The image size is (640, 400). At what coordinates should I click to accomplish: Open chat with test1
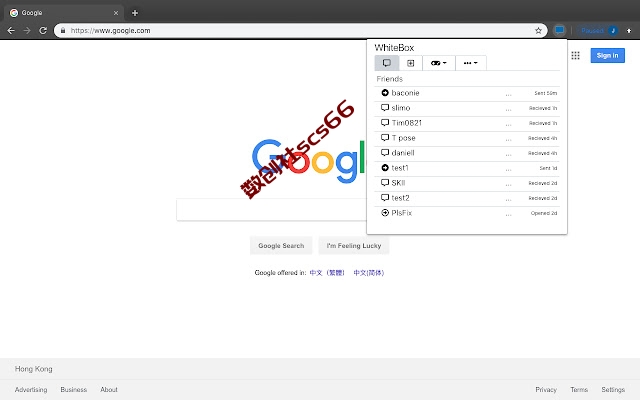(467, 168)
